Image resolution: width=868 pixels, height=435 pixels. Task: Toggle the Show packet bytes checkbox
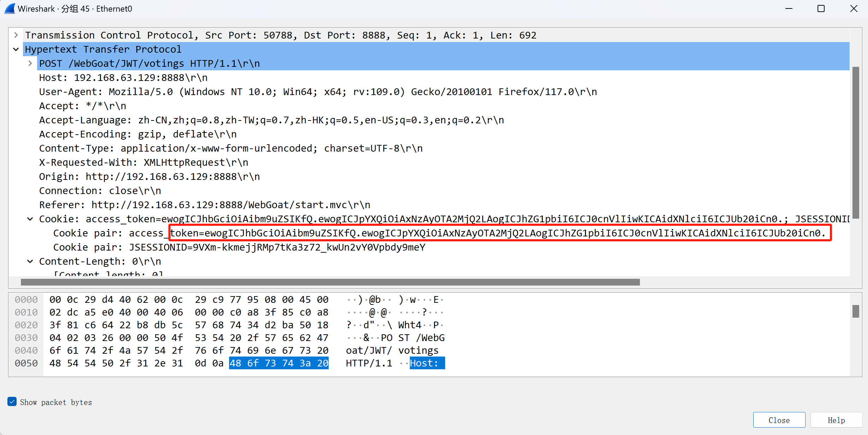[x=12, y=402]
